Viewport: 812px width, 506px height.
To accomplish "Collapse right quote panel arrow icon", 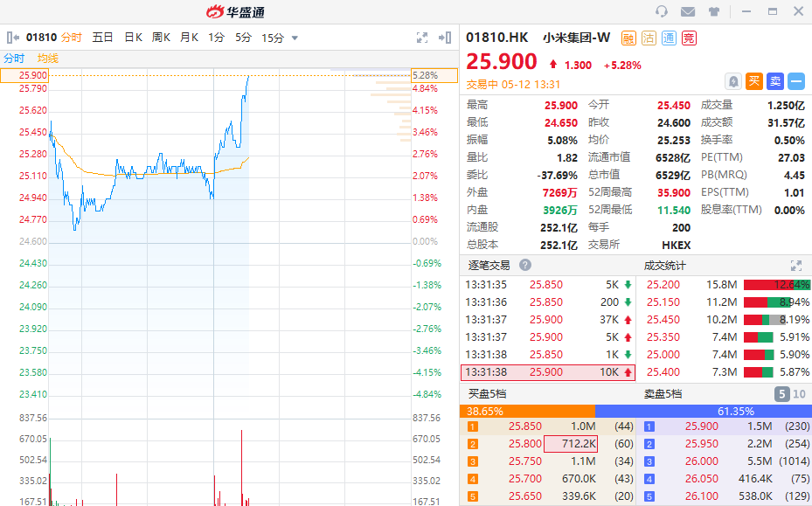I will pos(445,38).
